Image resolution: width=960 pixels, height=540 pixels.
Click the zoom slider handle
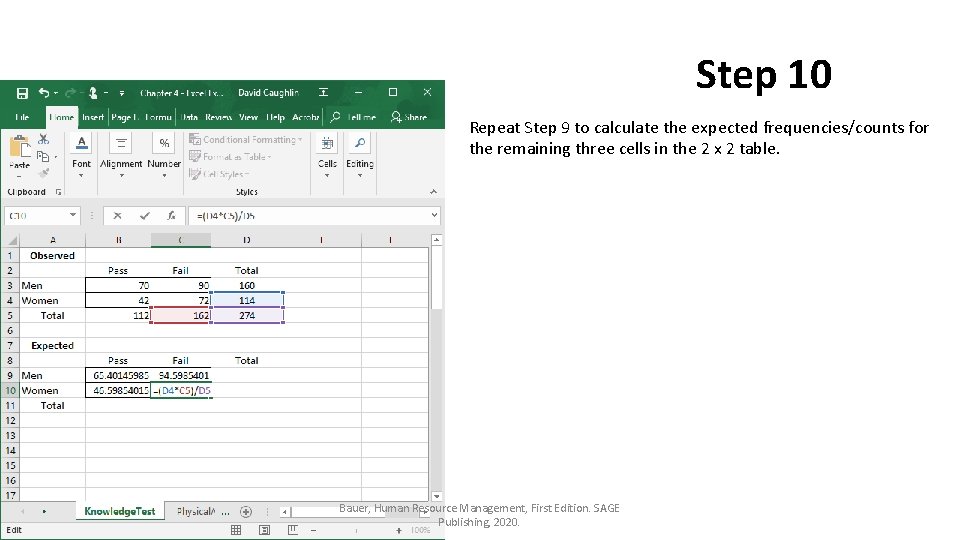(356, 530)
